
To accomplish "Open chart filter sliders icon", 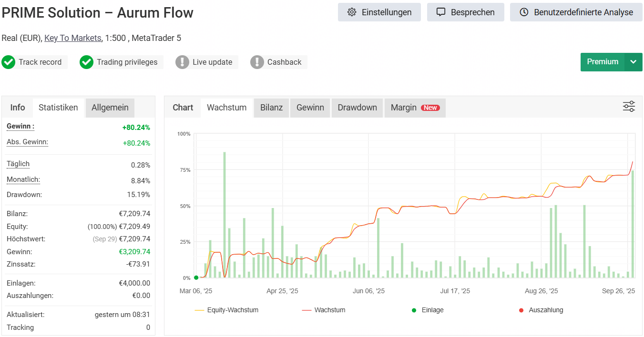I will pos(629,107).
